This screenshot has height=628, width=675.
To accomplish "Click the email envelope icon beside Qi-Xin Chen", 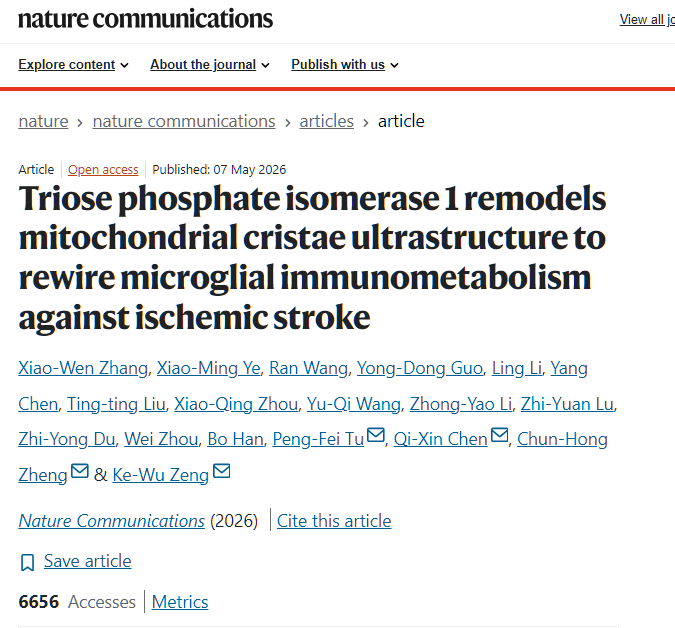I will 499,435.
